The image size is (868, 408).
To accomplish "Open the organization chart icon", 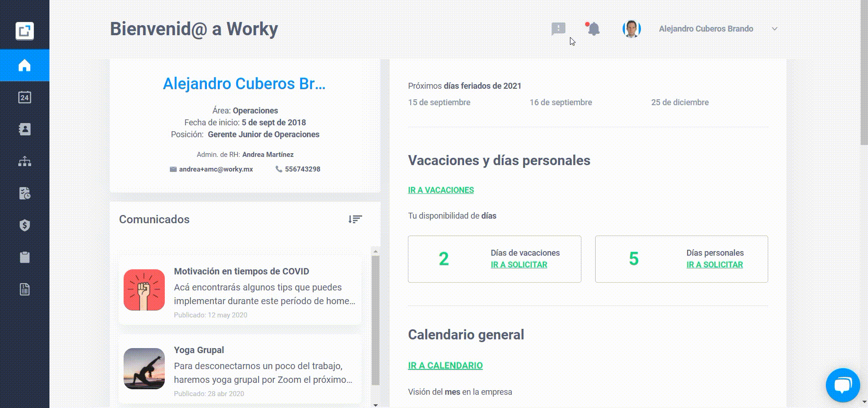I will point(25,161).
